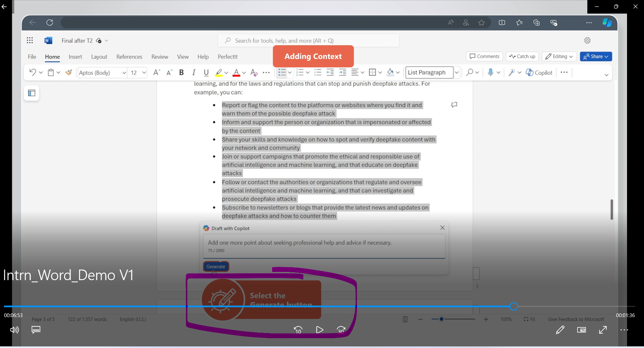Click the Undo icon in ribbon
The width and height of the screenshot is (644, 348).
click(x=33, y=72)
